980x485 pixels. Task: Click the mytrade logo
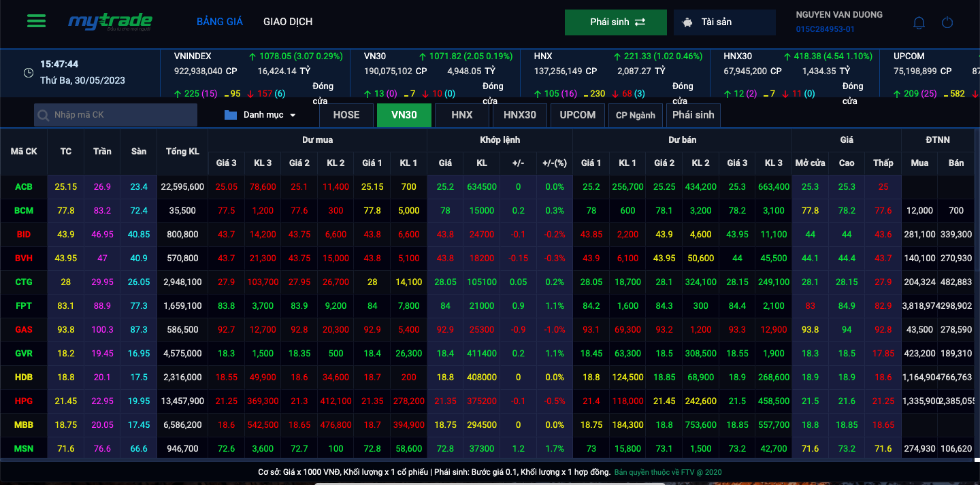tap(110, 22)
